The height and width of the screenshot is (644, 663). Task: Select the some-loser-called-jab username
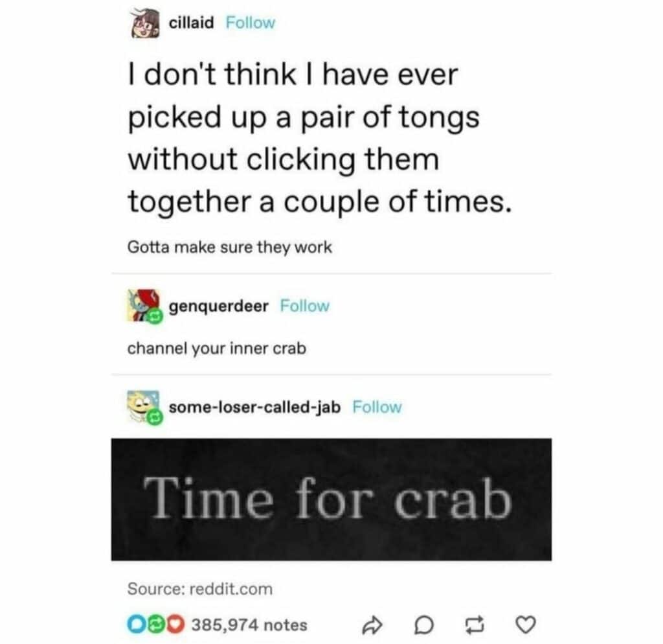[x=256, y=408]
